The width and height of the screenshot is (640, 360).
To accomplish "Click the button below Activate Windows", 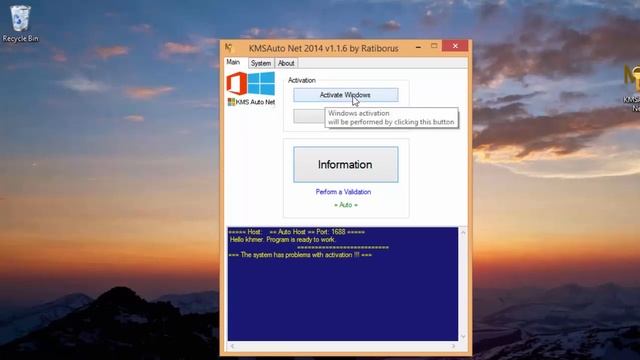I will click(309, 116).
